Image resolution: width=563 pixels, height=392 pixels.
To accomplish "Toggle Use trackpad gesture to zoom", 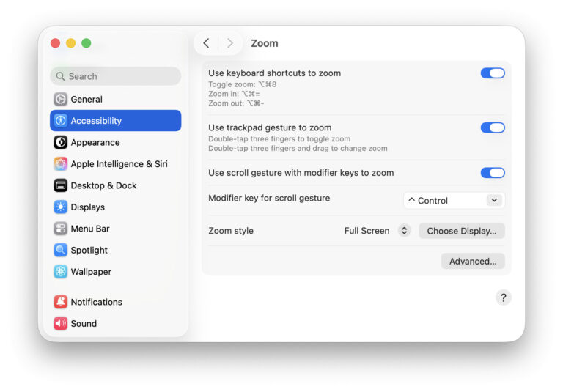I will (x=493, y=127).
